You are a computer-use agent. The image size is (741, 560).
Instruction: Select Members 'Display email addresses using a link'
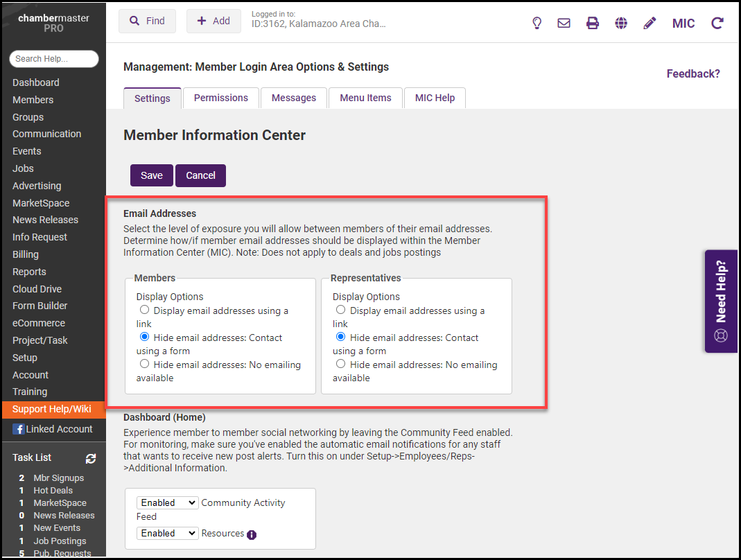144,310
